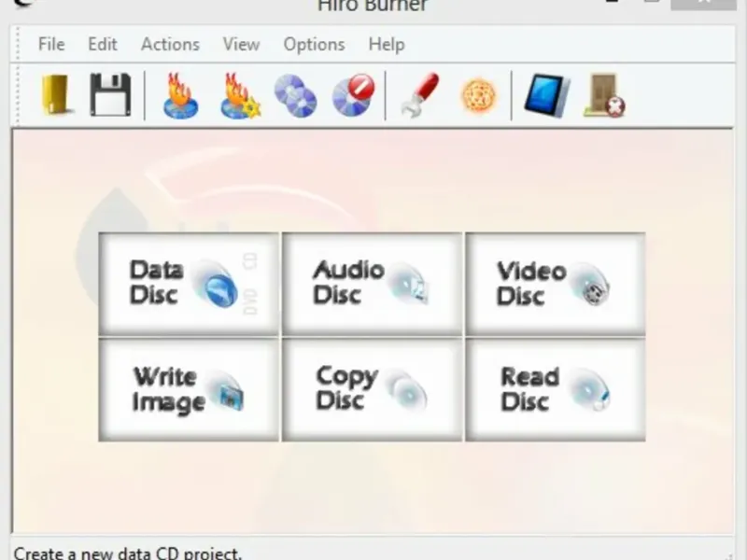Image resolution: width=747 pixels, height=560 pixels.
Task: Click the blue tablet screen icon
Action: click(547, 95)
